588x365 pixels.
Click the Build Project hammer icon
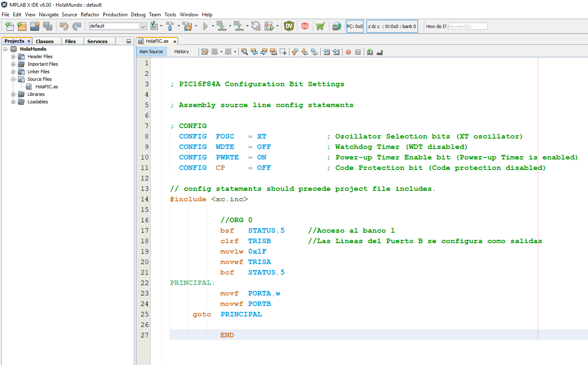click(170, 26)
